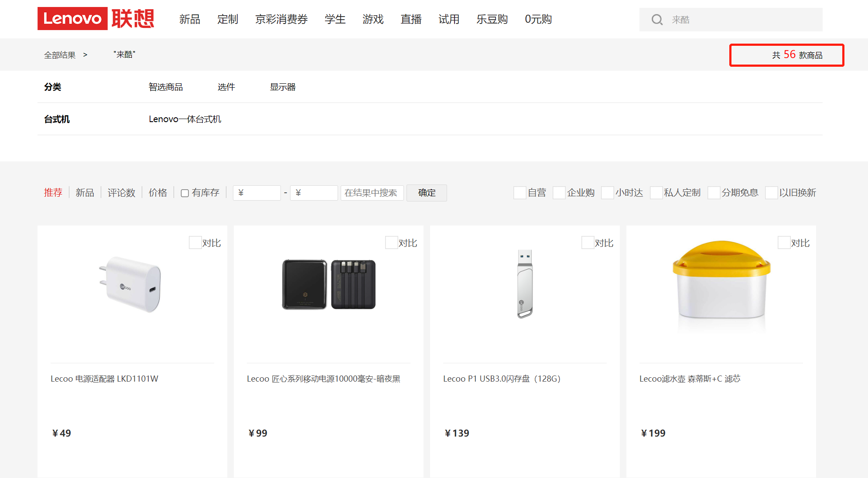The image size is (868, 478).
Task: Click the 在结果中搜索 search field
Action: [372, 193]
